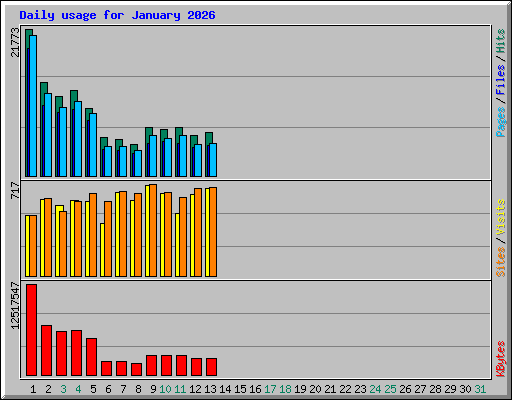The width and height of the screenshot is (512, 400).
Task: Click day 6 on the x-axis
Action: click(x=108, y=389)
